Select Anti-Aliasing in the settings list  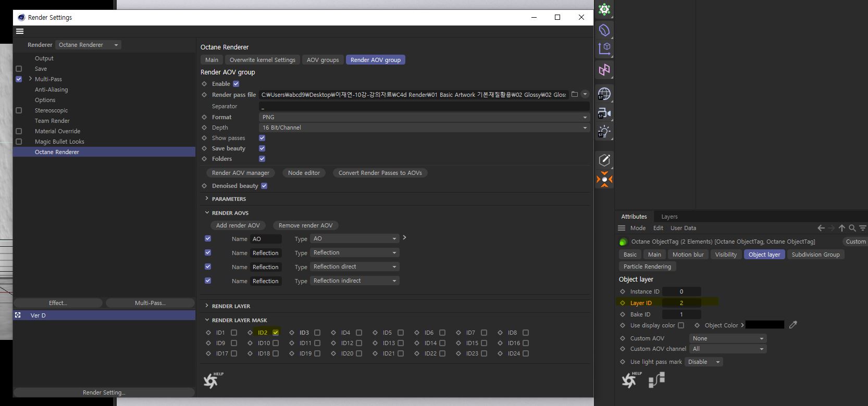[x=51, y=90]
